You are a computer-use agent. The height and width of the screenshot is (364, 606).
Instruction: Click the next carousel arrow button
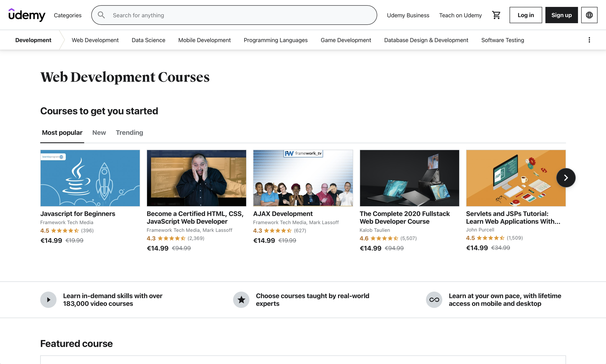click(566, 178)
